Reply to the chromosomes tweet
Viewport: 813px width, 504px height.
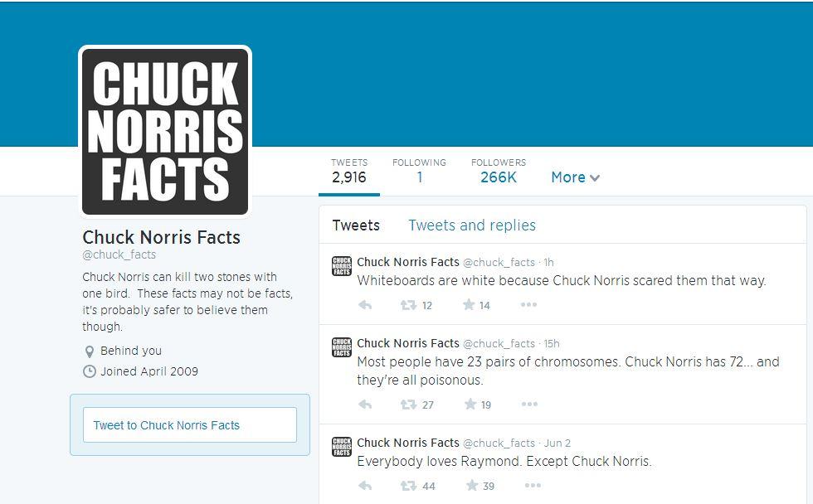coord(365,405)
